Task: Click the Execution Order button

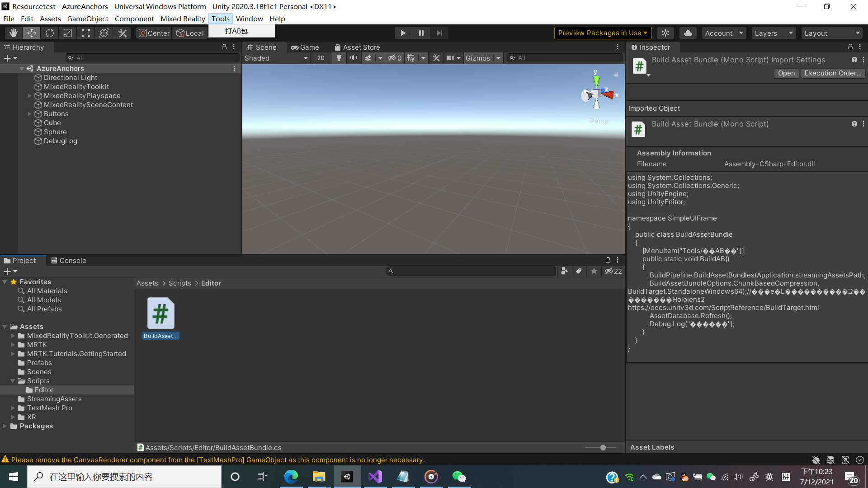Action: coord(832,73)
